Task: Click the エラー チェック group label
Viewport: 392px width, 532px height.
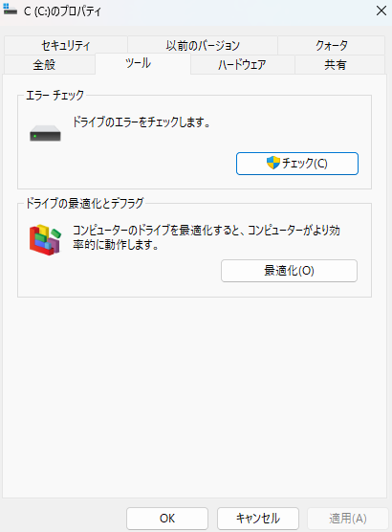Action: 54,95
